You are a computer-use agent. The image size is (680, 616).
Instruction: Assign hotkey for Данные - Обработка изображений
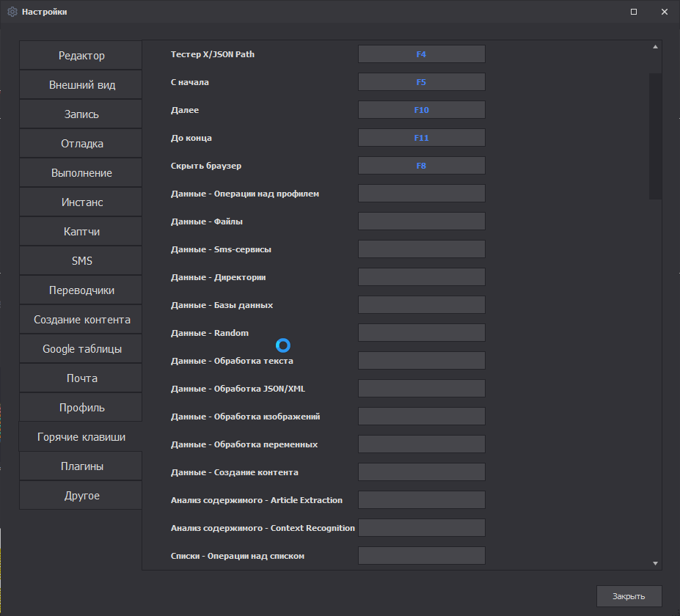click(422, 416)
